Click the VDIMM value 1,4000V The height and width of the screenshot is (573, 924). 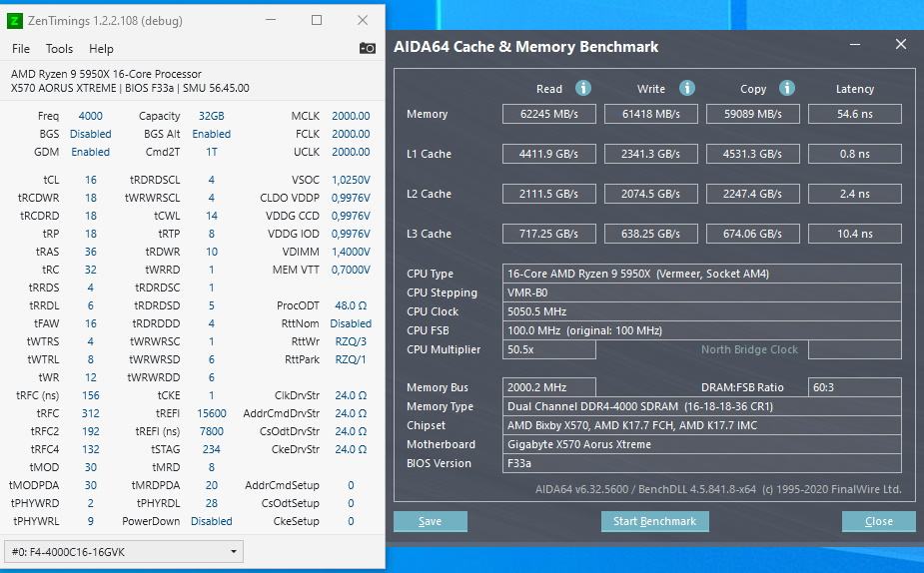pyautogui.click(x=351, y=252)
